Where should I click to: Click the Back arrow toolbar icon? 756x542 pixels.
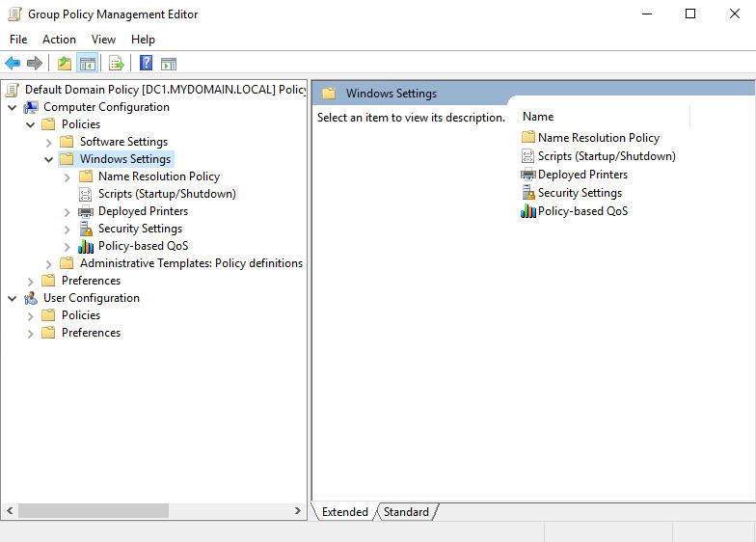click(x=13, y=64)
